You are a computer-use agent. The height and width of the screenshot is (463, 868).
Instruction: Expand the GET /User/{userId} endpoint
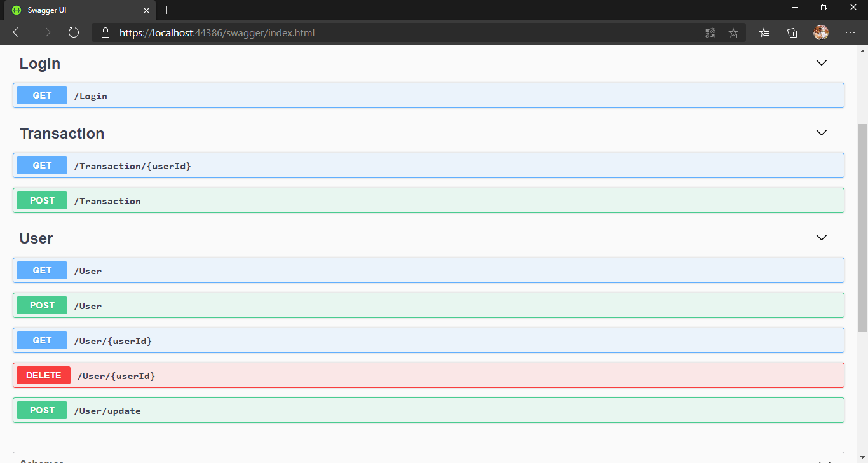[428, 340]
